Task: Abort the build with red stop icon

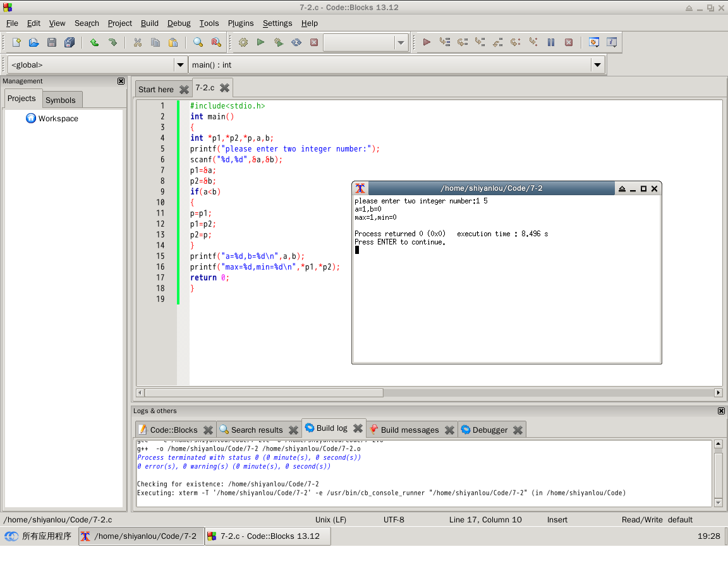Action: pyautogui.click(x=314, y=43)
